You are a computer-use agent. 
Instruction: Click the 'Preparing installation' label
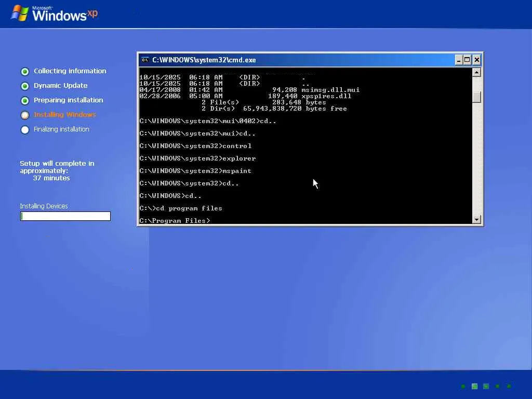[x=68, y=100]
